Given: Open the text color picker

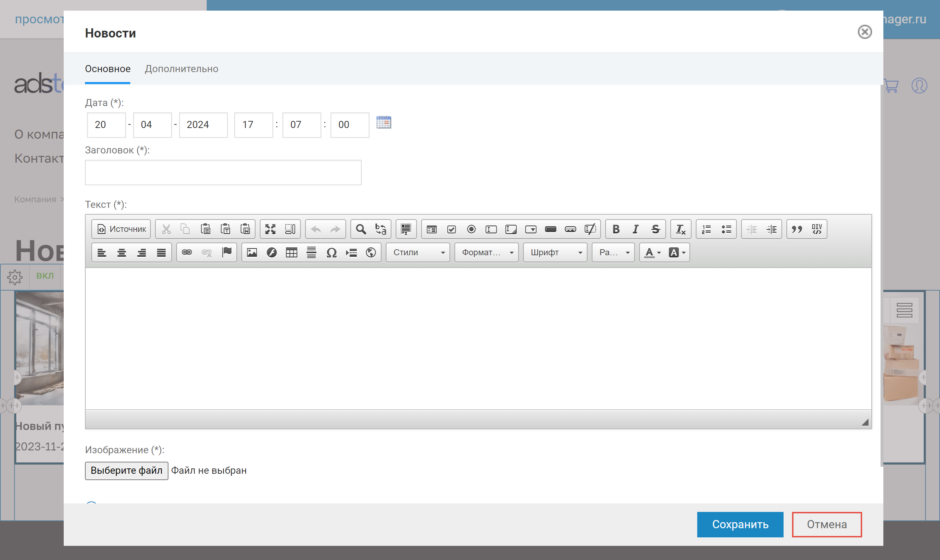Looking at the screenshot, I should coord(652,252).
